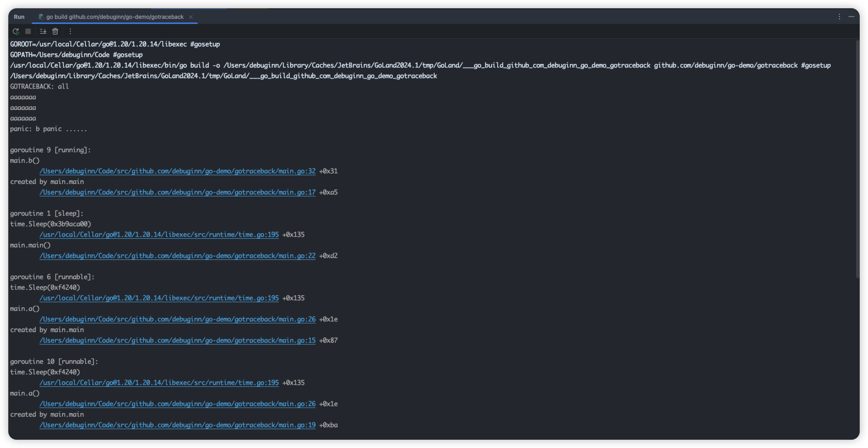
Task: Toggle Scroll to End of output
Action: coord(43,31)
